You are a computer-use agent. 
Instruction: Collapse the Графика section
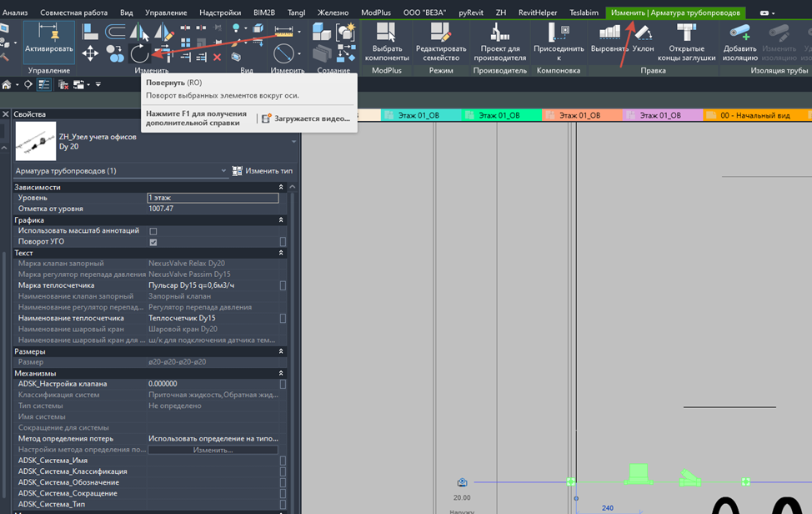point(281,220)
